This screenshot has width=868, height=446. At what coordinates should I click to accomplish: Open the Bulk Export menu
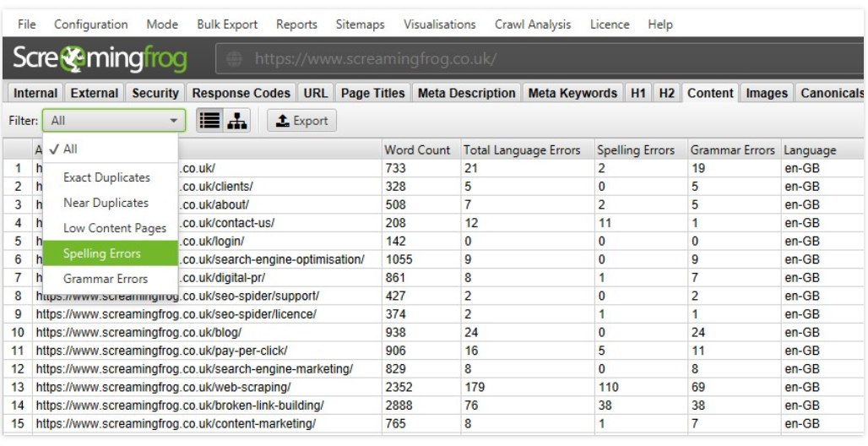[227, 24]
